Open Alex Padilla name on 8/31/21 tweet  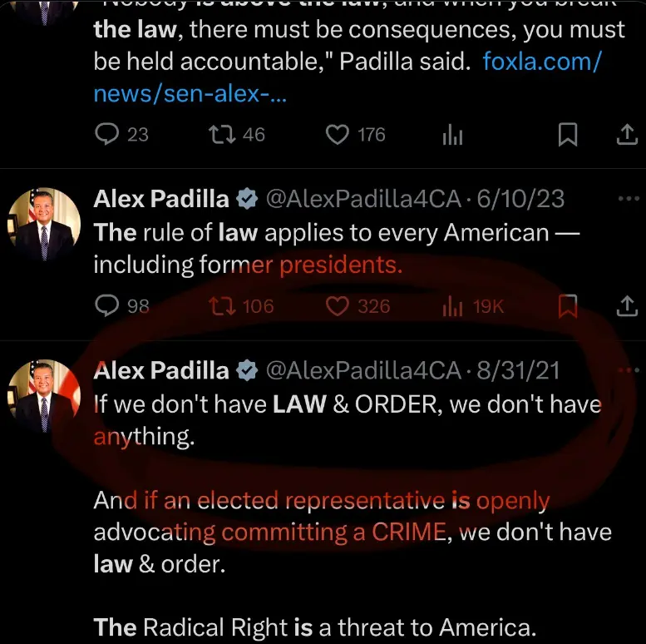pyautogui.click(x=161, y=370)
